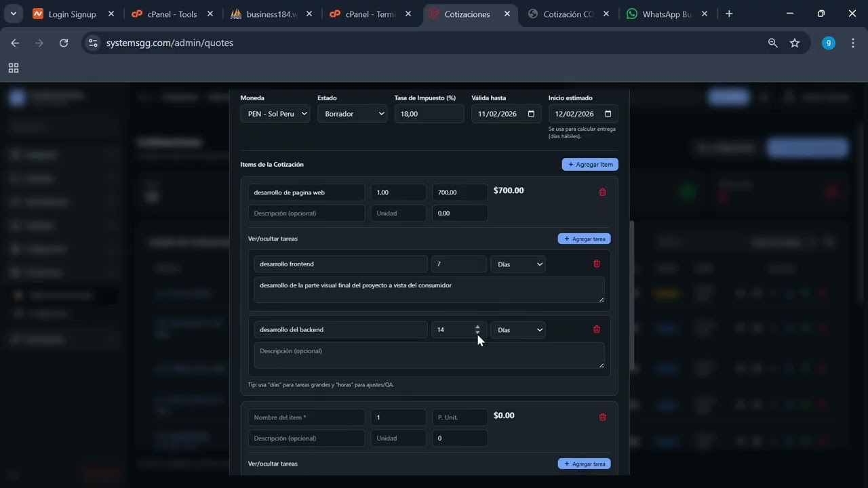
Task: Open a new browser tab
Action: click(729, 14)
